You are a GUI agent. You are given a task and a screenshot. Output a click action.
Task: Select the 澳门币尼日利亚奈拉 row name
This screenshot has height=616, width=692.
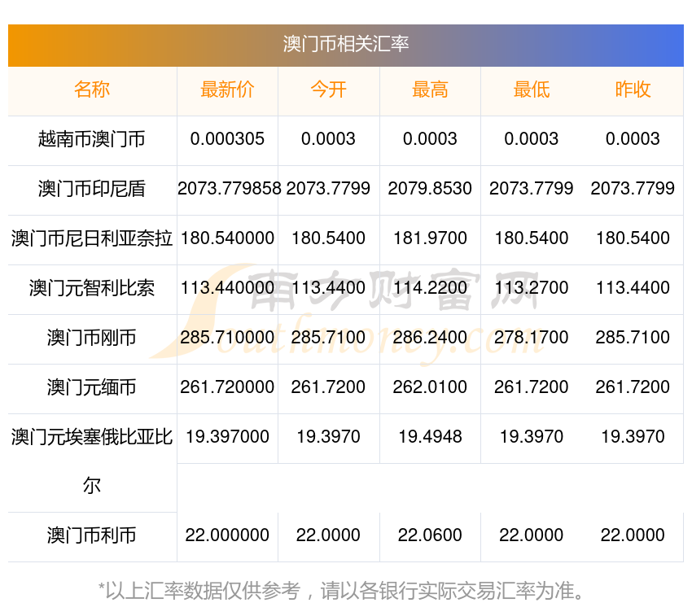(x=92, y=238)
